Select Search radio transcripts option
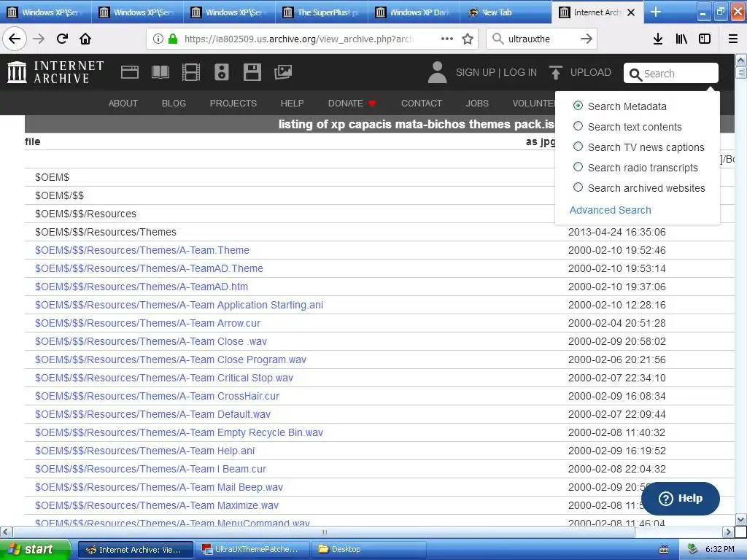Viewport: 747px width, 560px height. click(x=578, y=167)
